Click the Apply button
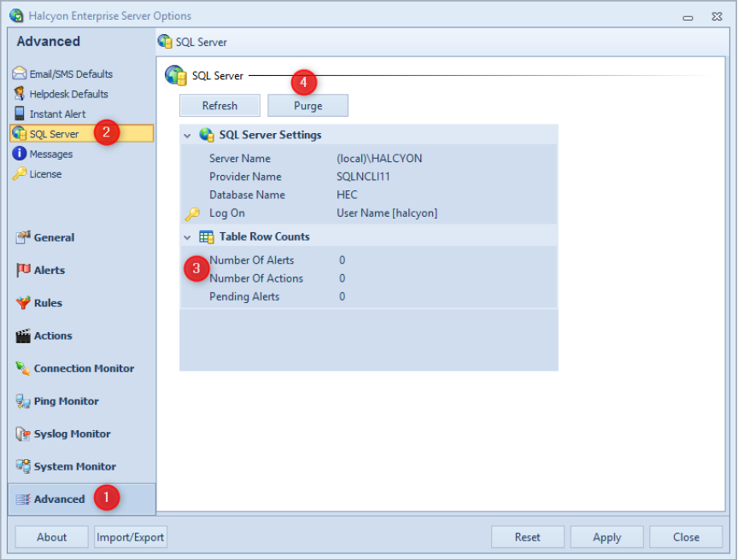 coord(606,537)
